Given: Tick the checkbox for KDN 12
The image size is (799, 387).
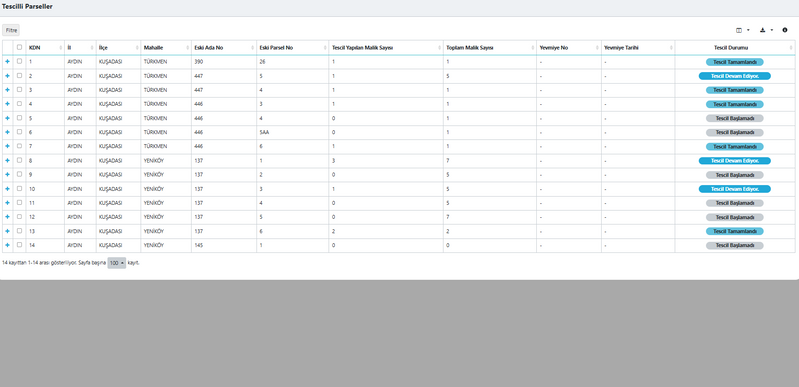Looking at the screenshot, I should point(19,216).
